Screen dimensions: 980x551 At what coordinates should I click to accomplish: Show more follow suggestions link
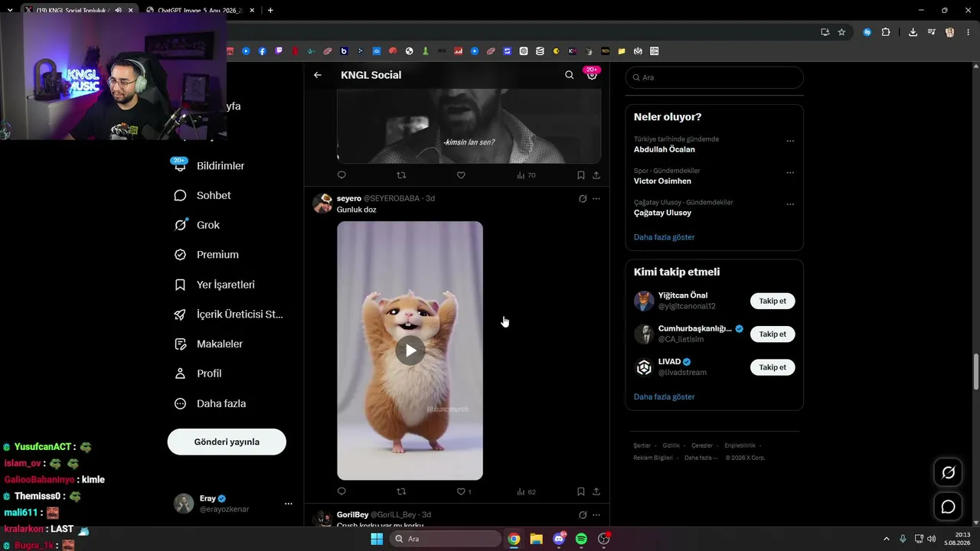tap(665, 397)
